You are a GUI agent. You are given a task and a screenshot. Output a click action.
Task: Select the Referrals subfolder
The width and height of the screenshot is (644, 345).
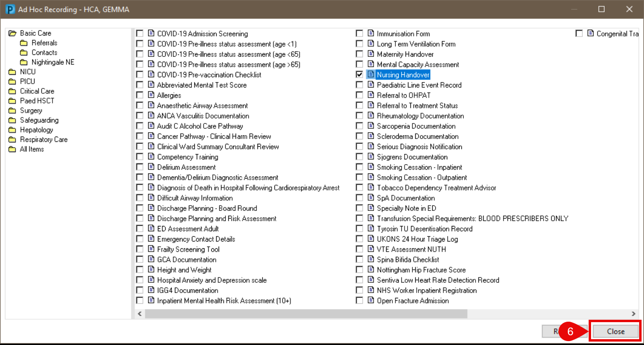[44, 43]
